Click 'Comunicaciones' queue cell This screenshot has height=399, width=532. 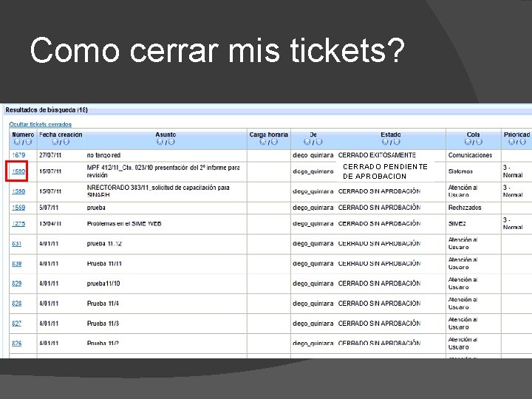tap(470, 155)
